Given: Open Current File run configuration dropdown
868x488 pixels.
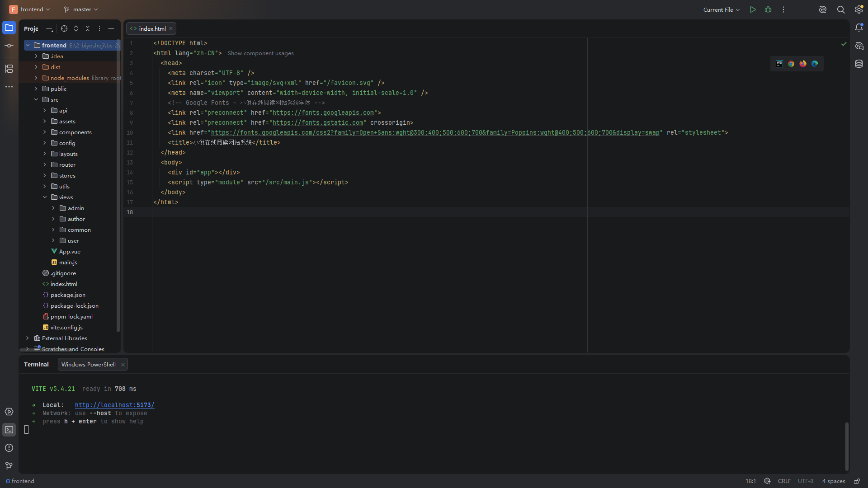Looking at the screenshot, I should tap(722, 9).
